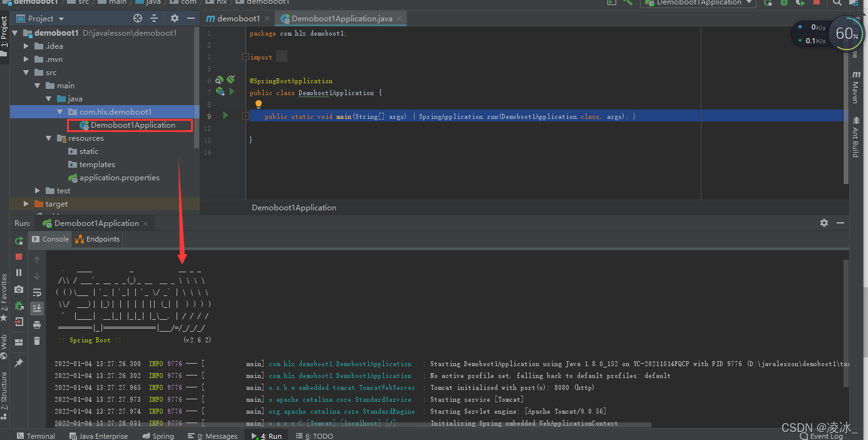The image size is (868, 440).
Task: Launch debugger with the green bug icon
Action: coord(784,4)
